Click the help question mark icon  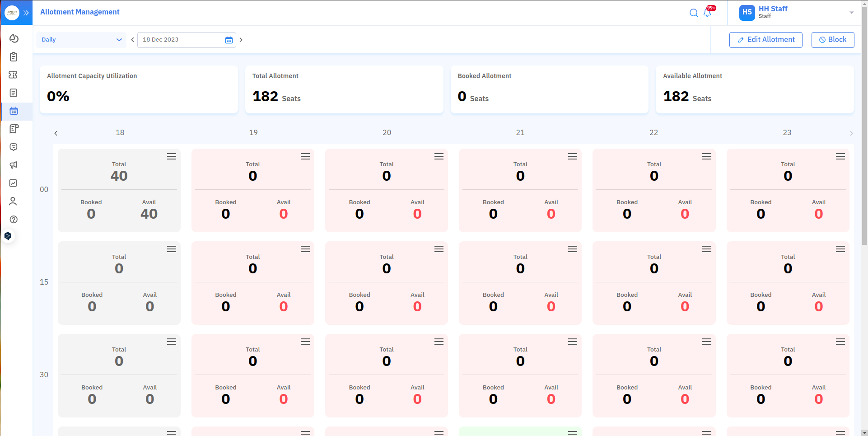coord(14,220)
